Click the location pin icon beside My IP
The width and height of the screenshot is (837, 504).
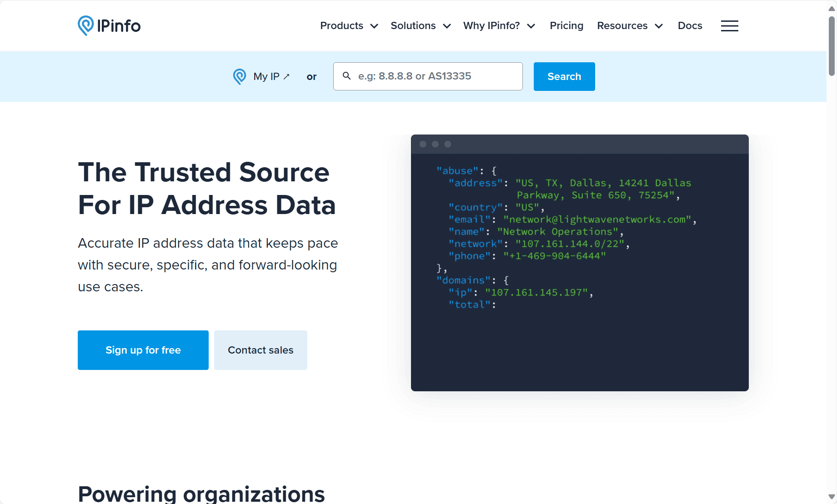click(240, 76)
